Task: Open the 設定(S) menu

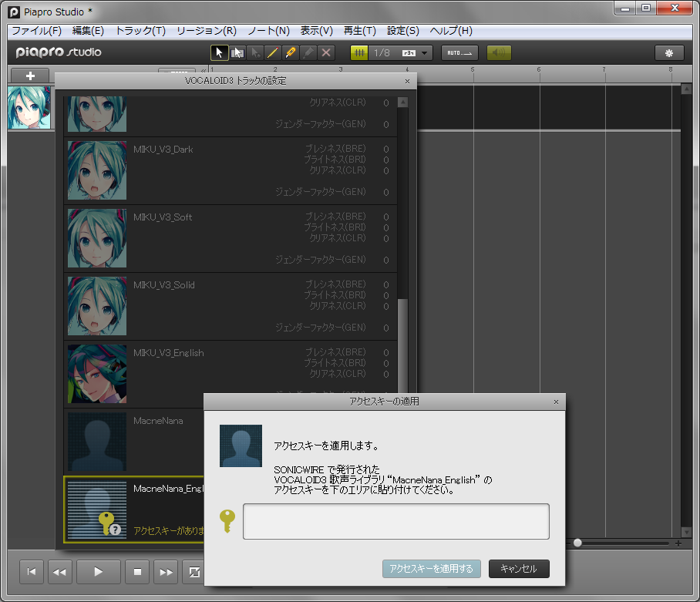Action: tap(403, 30)
